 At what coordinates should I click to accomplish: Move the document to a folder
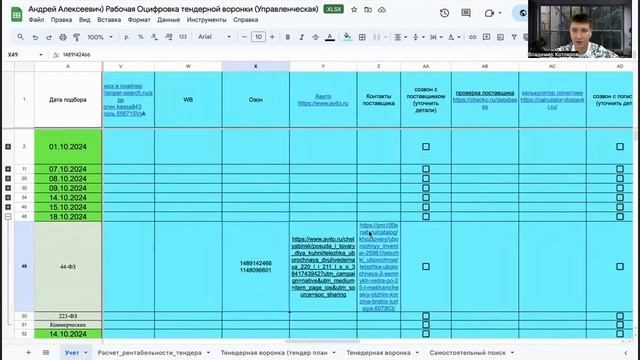tap(368, 9)
